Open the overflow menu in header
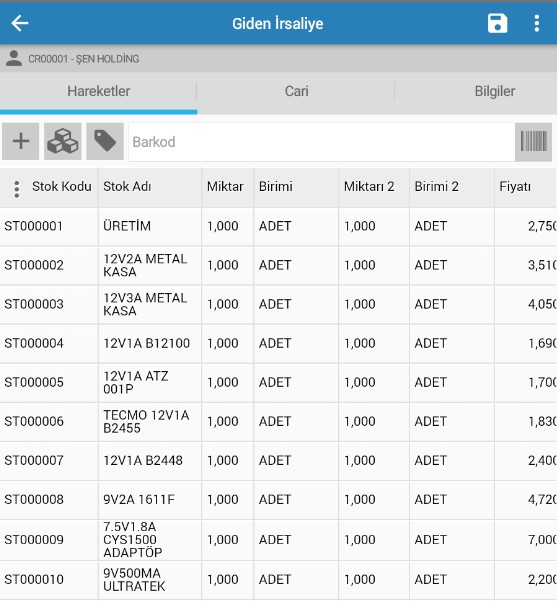Image resolution: width=557 pixels, height=601 pixels. [x=537, y=23]
